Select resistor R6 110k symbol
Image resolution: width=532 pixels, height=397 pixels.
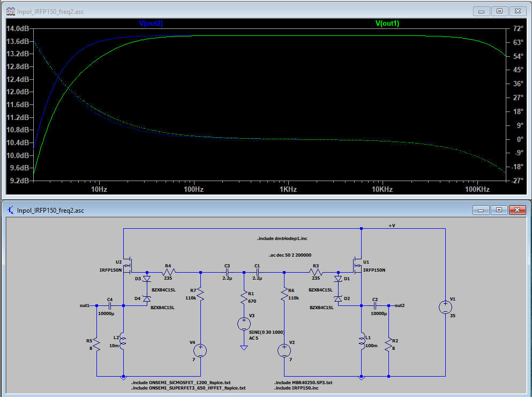[284, 295]
